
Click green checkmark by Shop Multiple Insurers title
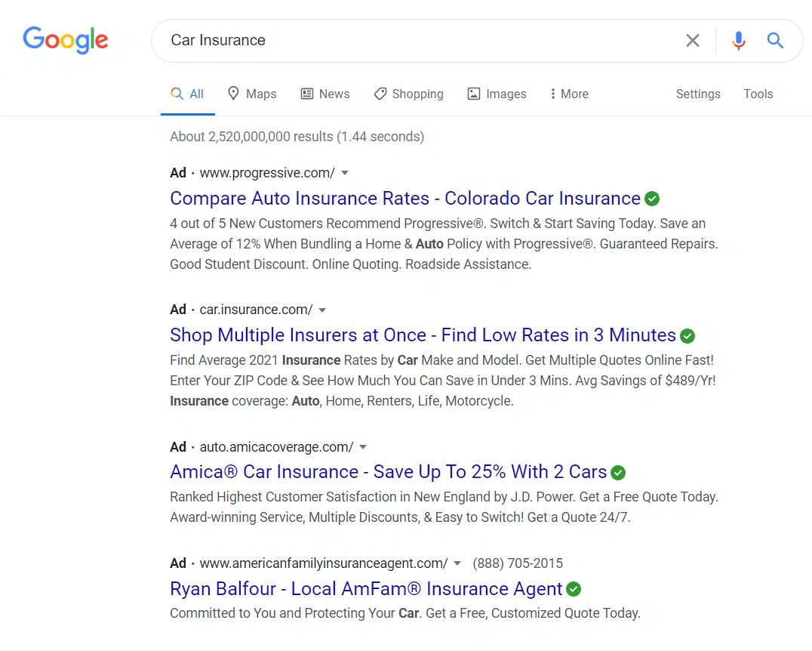687,335
